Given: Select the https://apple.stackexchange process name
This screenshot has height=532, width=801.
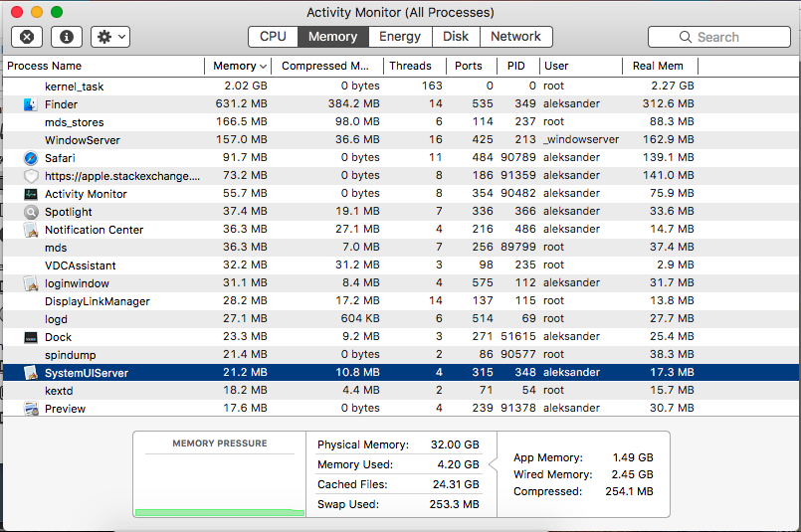Looking at the screenshot, I should (x=122, y=176).
